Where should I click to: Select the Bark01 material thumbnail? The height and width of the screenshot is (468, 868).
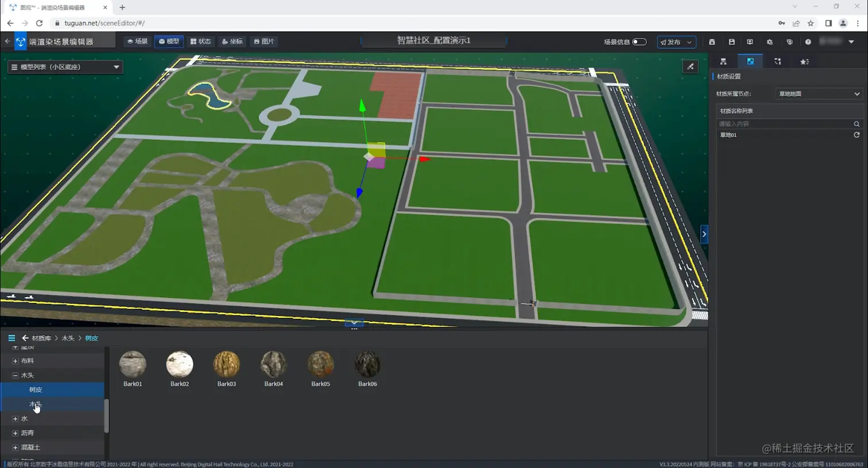coord(133,364)
